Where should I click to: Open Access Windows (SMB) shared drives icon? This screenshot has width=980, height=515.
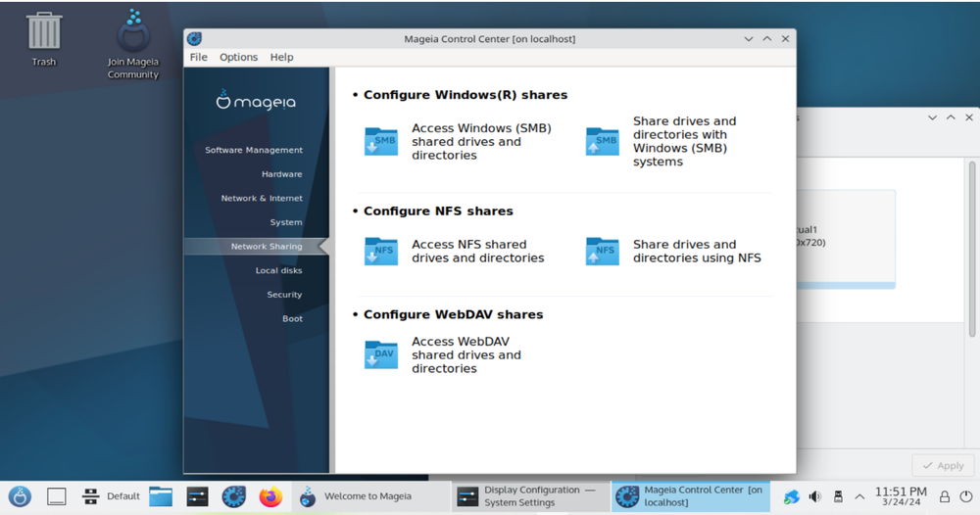tap(381, 142)
